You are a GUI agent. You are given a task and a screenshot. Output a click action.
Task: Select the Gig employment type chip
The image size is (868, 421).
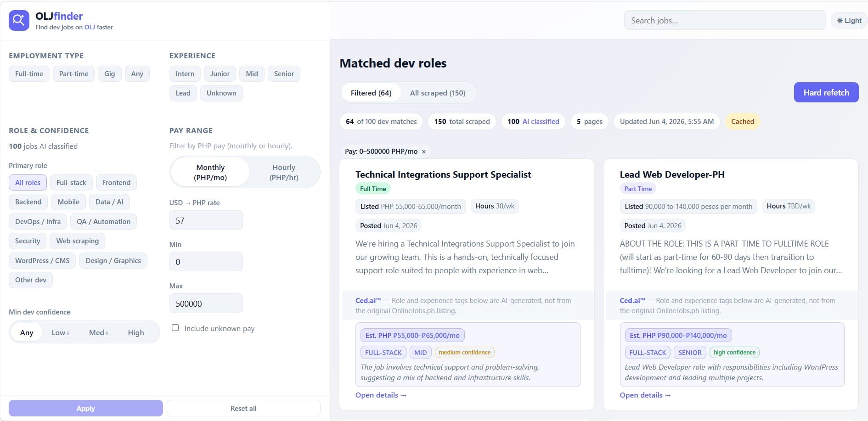click(x=109, y=74)
